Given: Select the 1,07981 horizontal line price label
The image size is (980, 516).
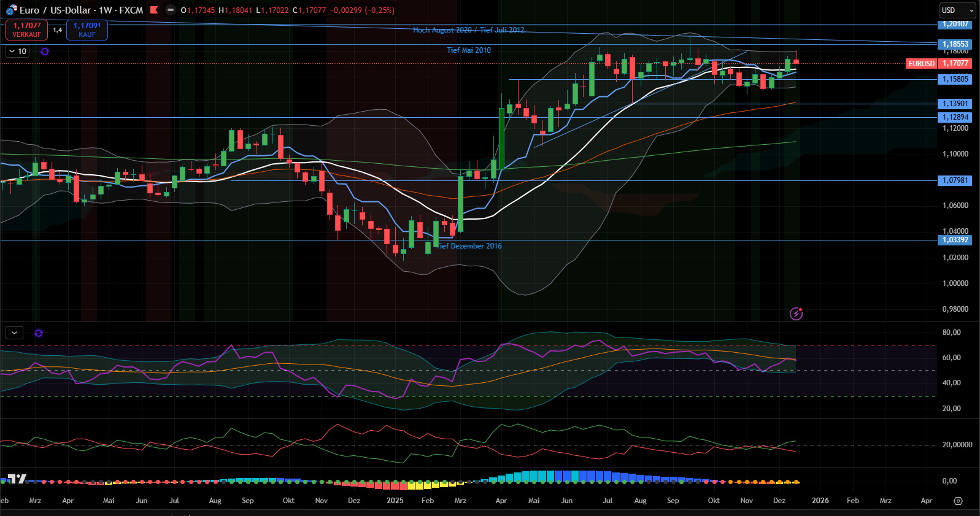Looking at the screenshot, I should tap(955, 180).
